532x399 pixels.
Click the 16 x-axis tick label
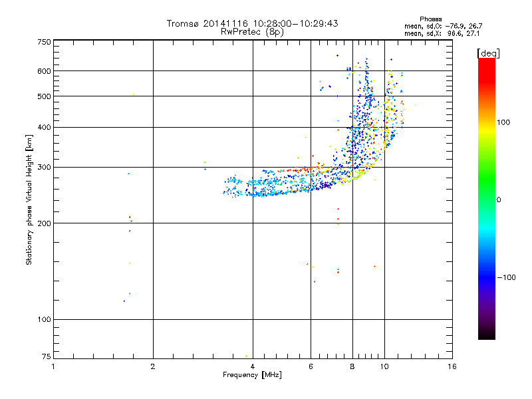(452, 366)
